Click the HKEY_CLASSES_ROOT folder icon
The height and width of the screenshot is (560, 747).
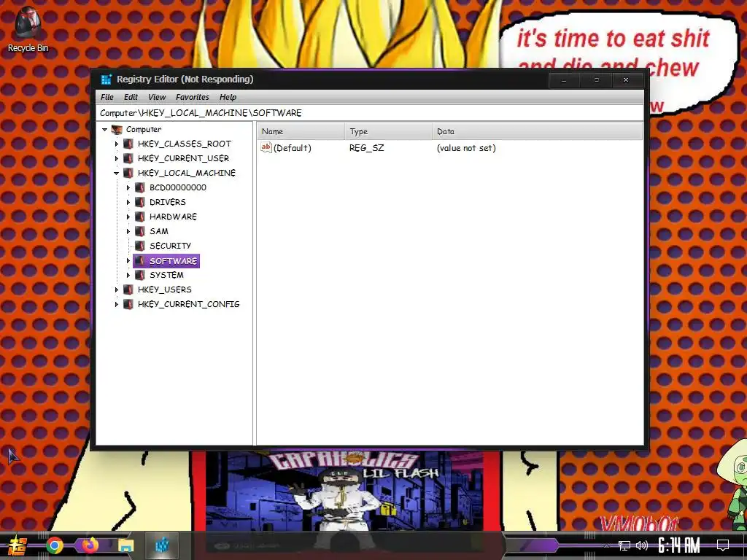coord(128,144)
